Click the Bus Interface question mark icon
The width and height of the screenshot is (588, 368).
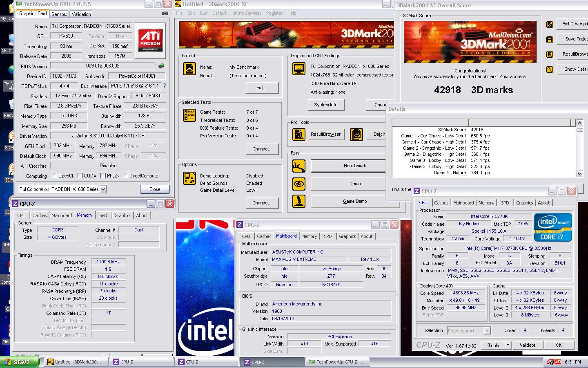pos(165,86)
